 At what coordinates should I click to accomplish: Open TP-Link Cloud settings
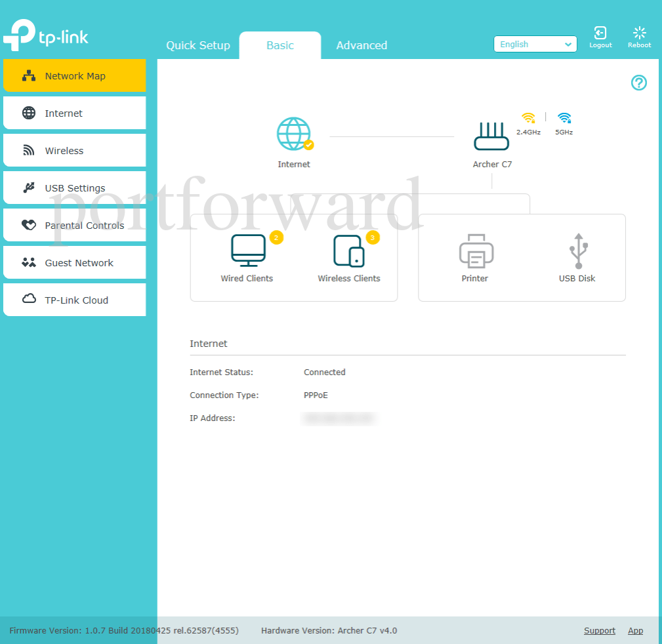(x=74, y=300)
